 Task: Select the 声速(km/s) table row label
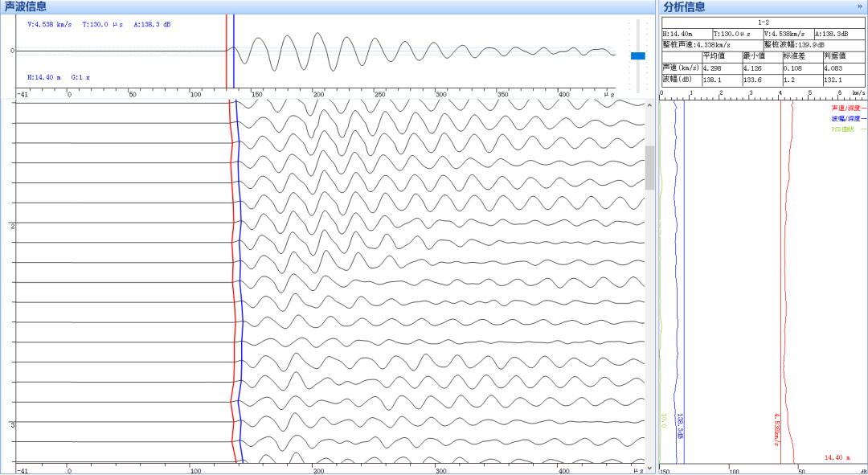pos(680,68)
